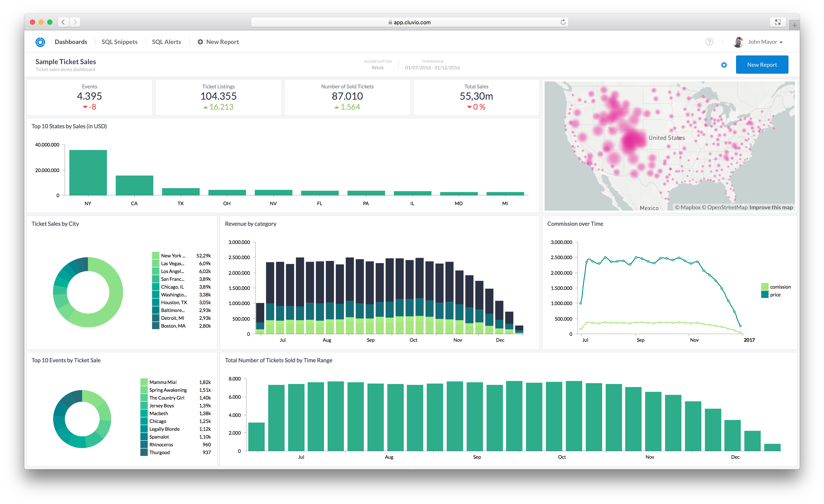
Task: Click the fullscreen expand icon in browser
Action: pyautogui.click(x=777, y=22)
